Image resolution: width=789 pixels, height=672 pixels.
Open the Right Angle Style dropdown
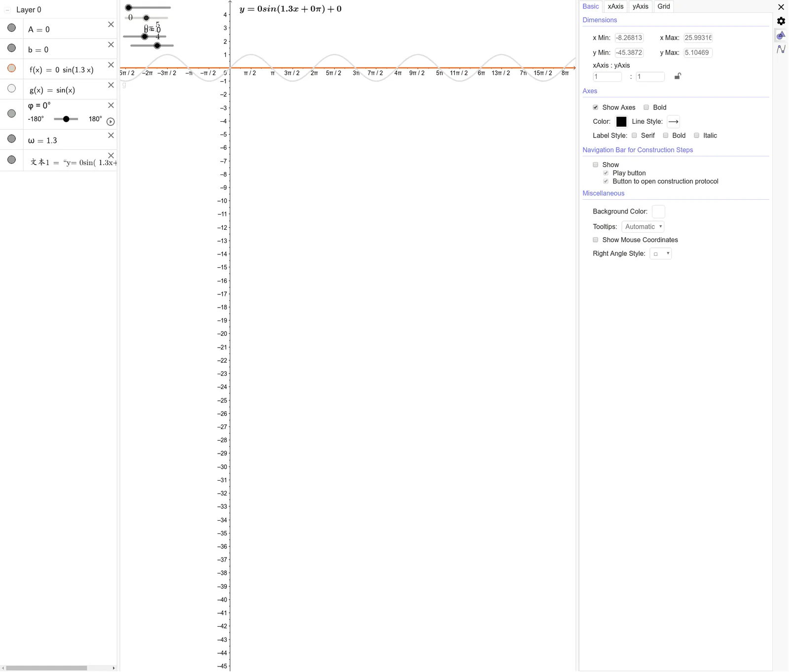pos(661,253)
